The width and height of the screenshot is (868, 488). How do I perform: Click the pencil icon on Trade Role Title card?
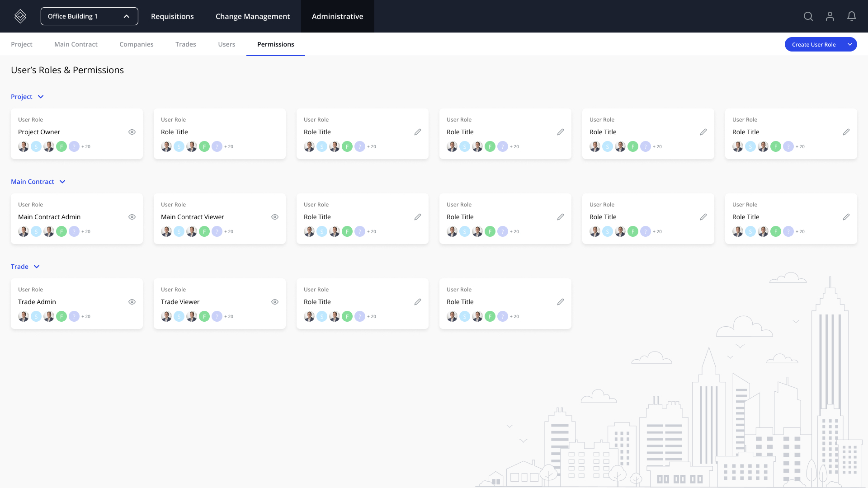tap(418, 302)
